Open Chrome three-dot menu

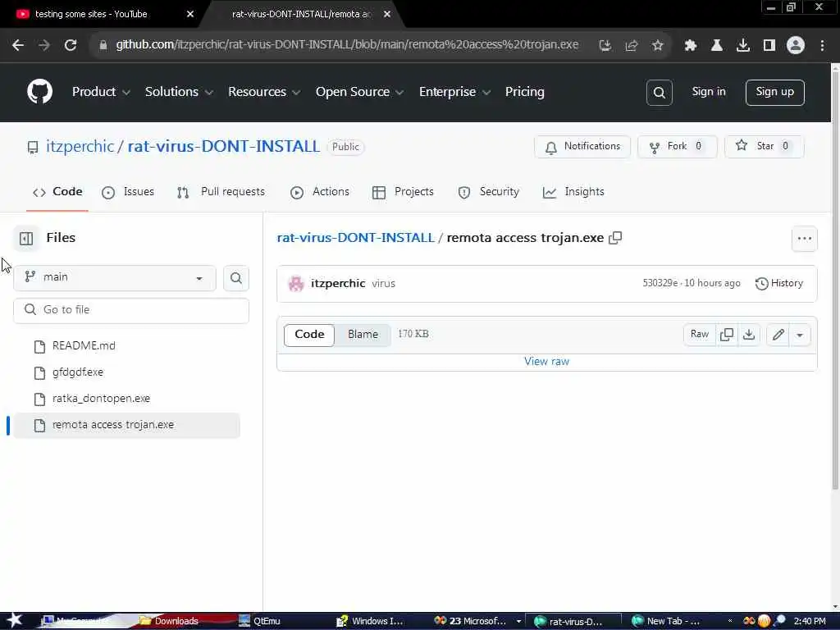822,46
